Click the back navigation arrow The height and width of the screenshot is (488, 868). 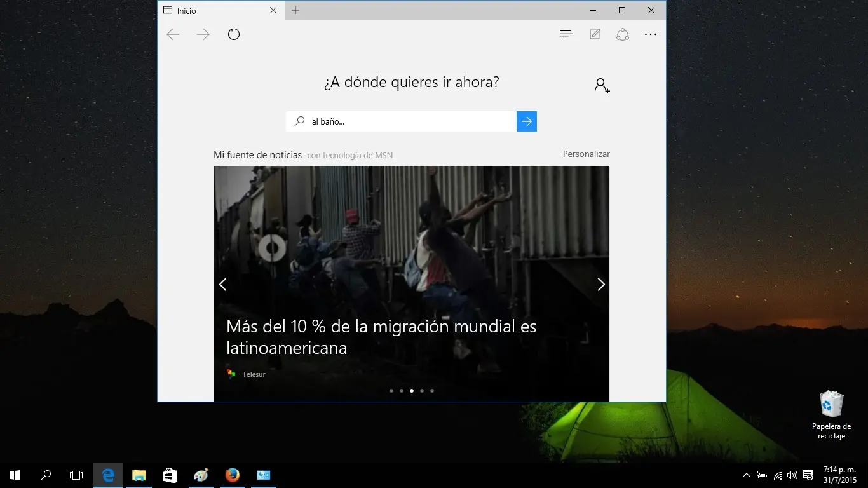point(173,34)
